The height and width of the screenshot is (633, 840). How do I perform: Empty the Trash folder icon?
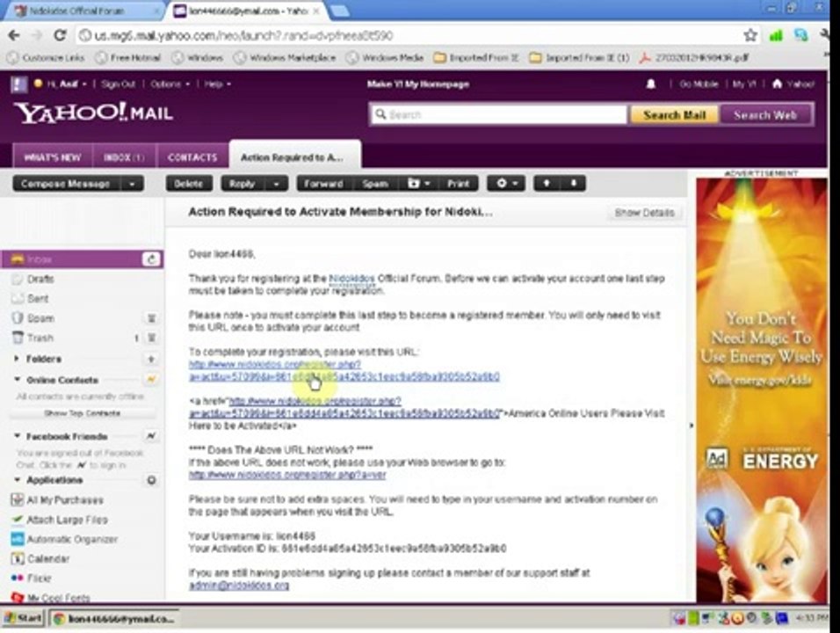point(152,338)
